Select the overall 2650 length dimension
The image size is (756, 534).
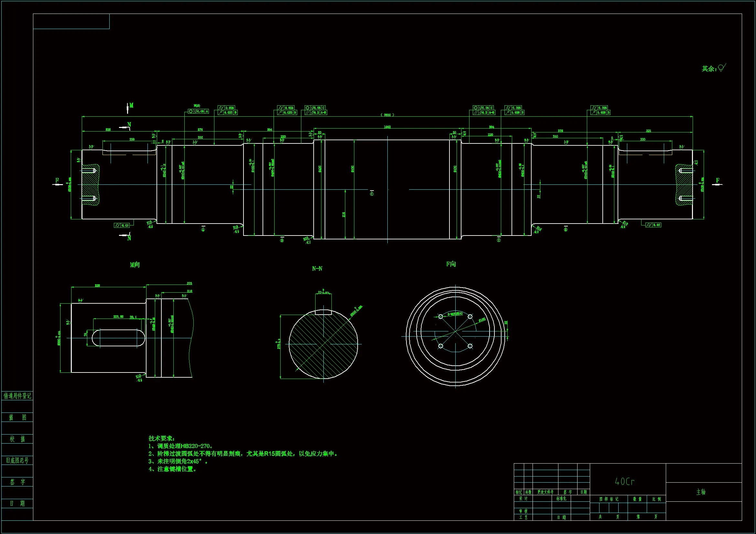click(x=387, y=115)
